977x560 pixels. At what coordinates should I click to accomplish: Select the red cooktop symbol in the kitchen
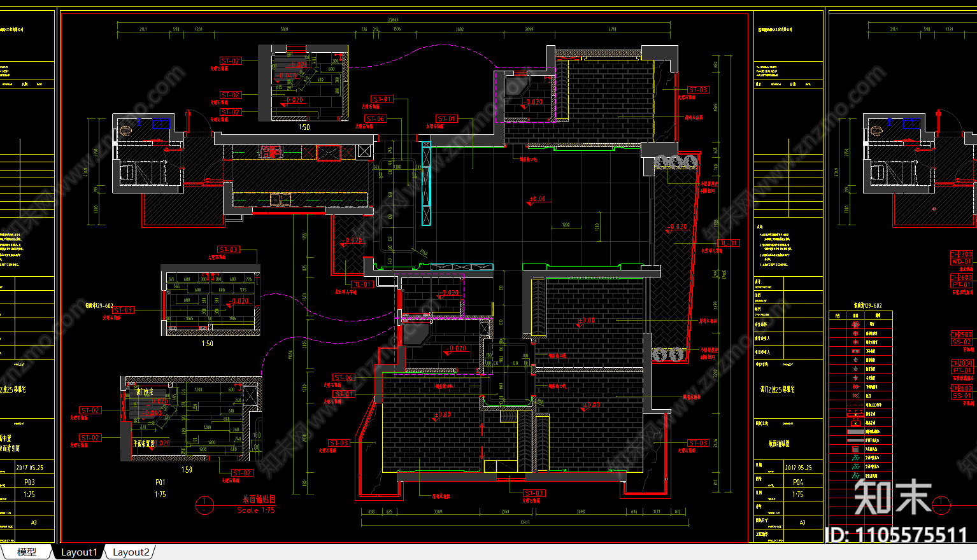(272, 151)
